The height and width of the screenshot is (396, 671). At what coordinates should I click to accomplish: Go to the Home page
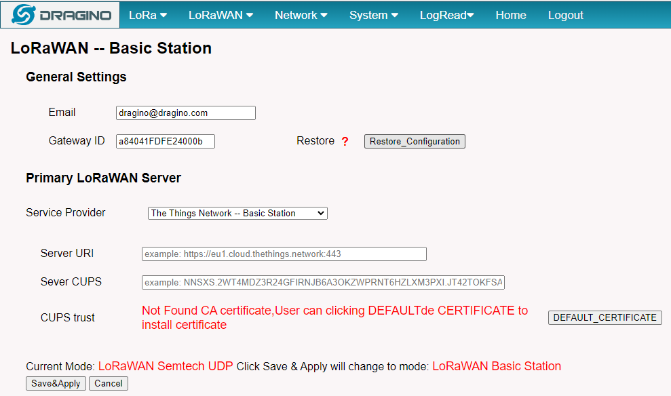pos(511,15)
